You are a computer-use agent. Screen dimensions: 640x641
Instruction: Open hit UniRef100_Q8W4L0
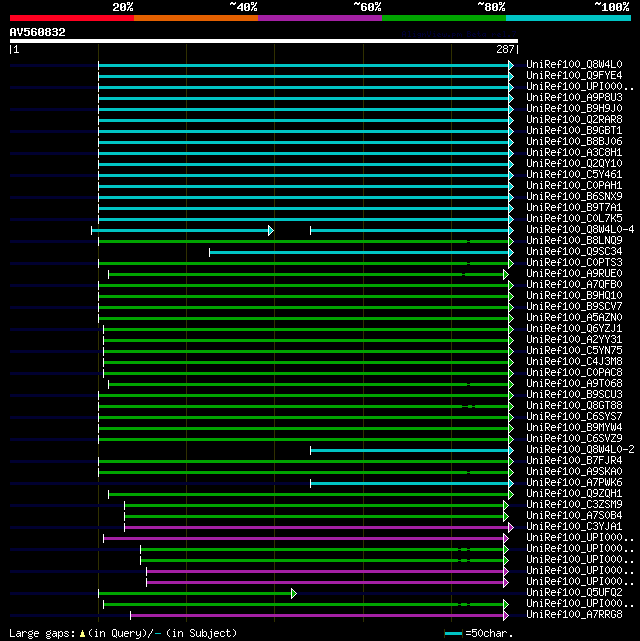[574, 65]
